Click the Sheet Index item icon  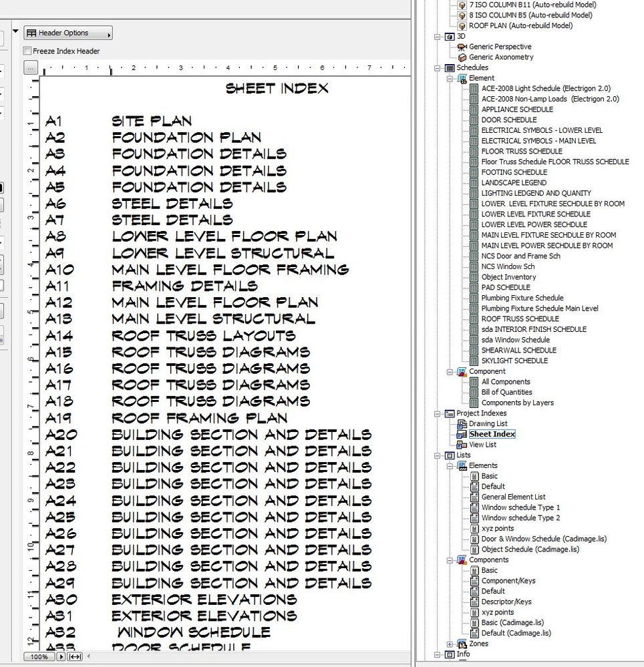pos(462,435)
